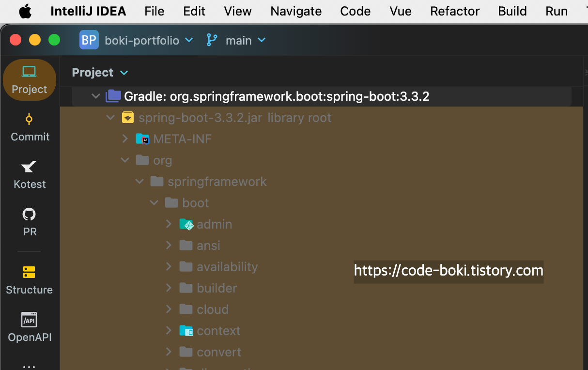Open the GitHub PR tool window
588x370 pixels.
(x=30, y=222)
